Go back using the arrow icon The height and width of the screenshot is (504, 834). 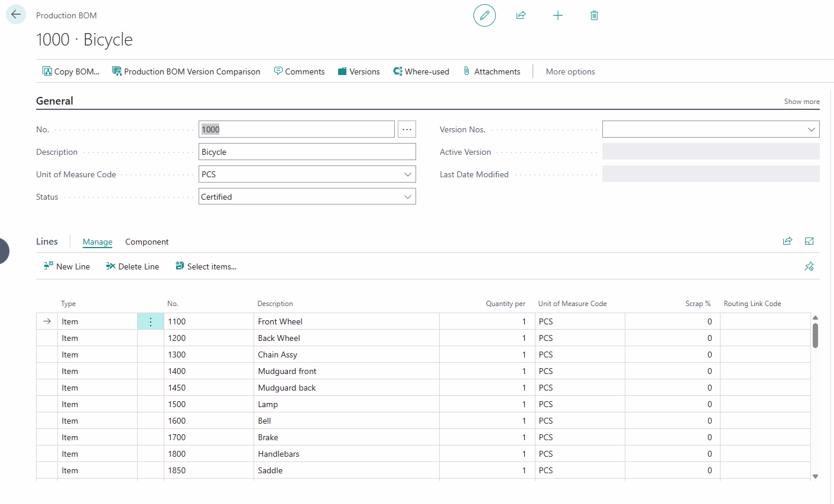coord(16,15)
